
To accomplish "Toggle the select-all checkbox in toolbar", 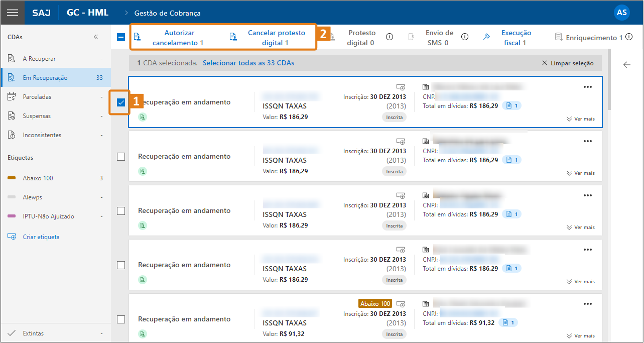I will (121, 37).
